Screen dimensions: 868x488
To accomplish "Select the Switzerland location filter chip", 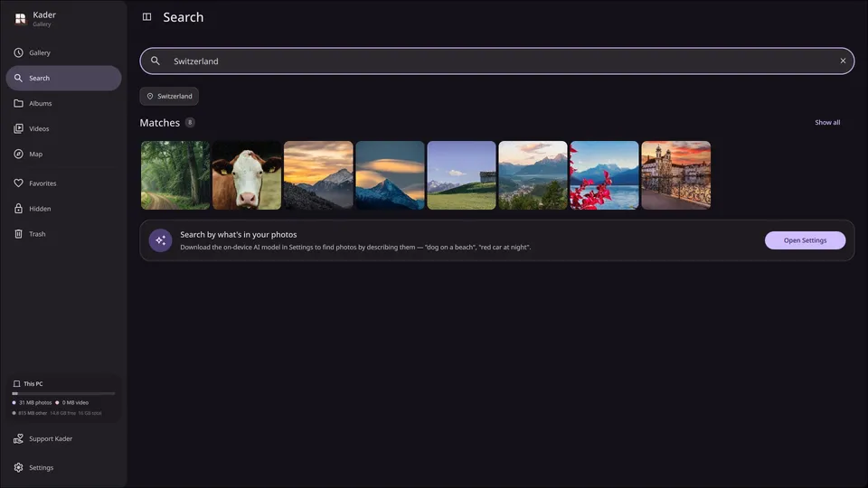I will (169, 97).
